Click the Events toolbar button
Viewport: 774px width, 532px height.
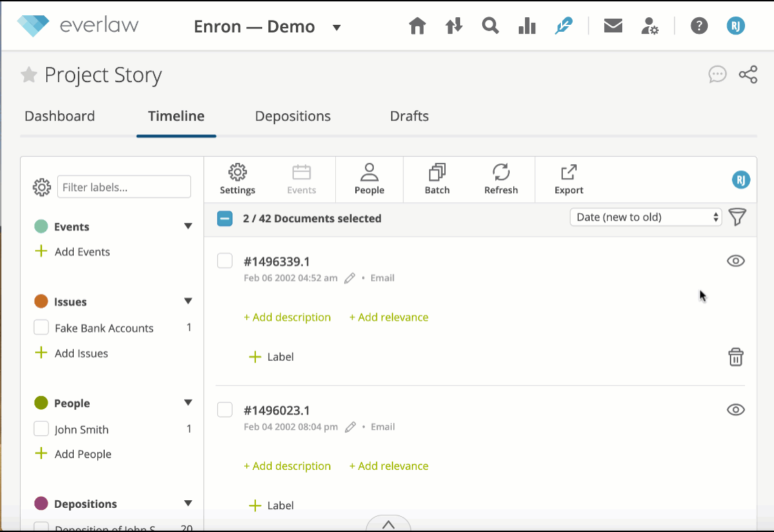click(301, 179)
